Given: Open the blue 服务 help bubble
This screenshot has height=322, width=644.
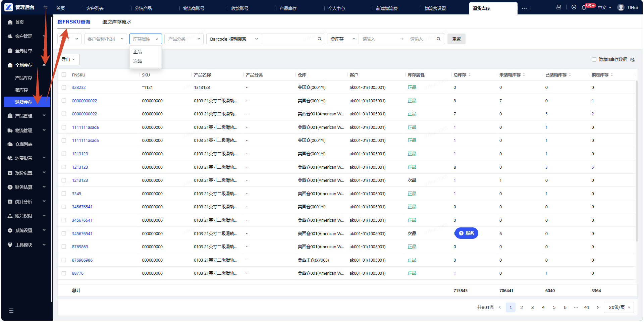Looking at the screenshot, I should pyautogui.click(x=466, y=233).
